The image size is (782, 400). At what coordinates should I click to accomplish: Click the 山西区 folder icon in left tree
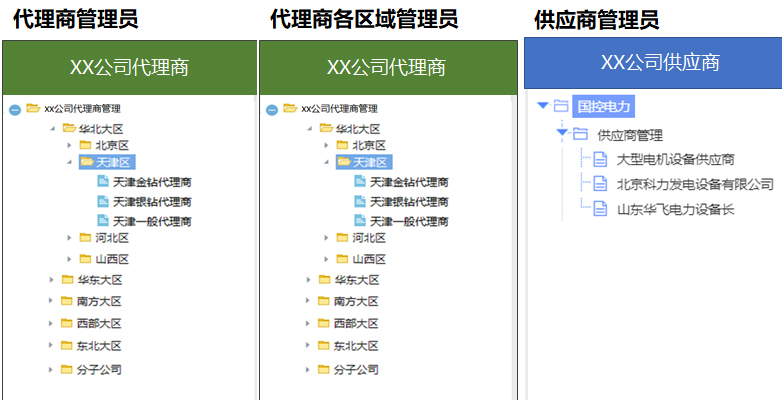tap(85, 259)
